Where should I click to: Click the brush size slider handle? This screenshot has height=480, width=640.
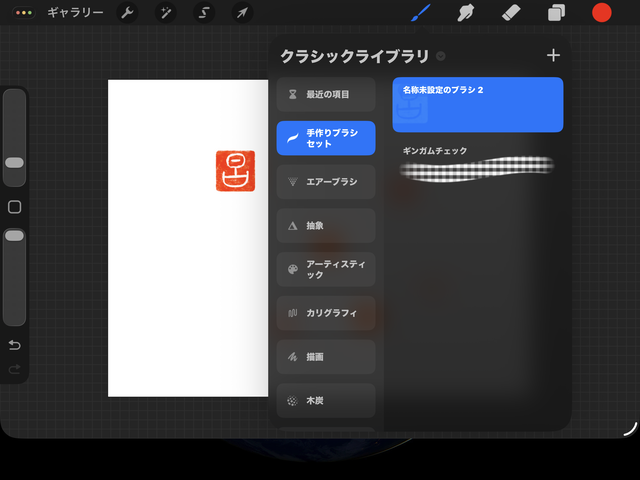[14, 163]
